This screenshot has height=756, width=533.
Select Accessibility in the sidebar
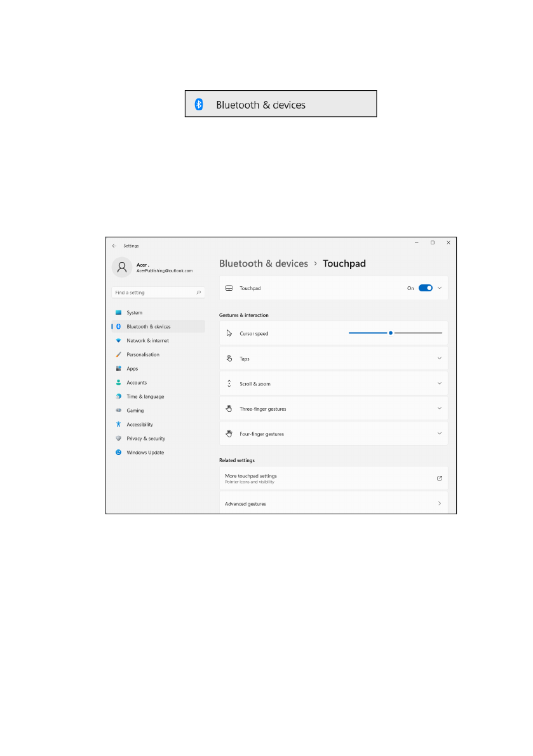tap(140, 425)
